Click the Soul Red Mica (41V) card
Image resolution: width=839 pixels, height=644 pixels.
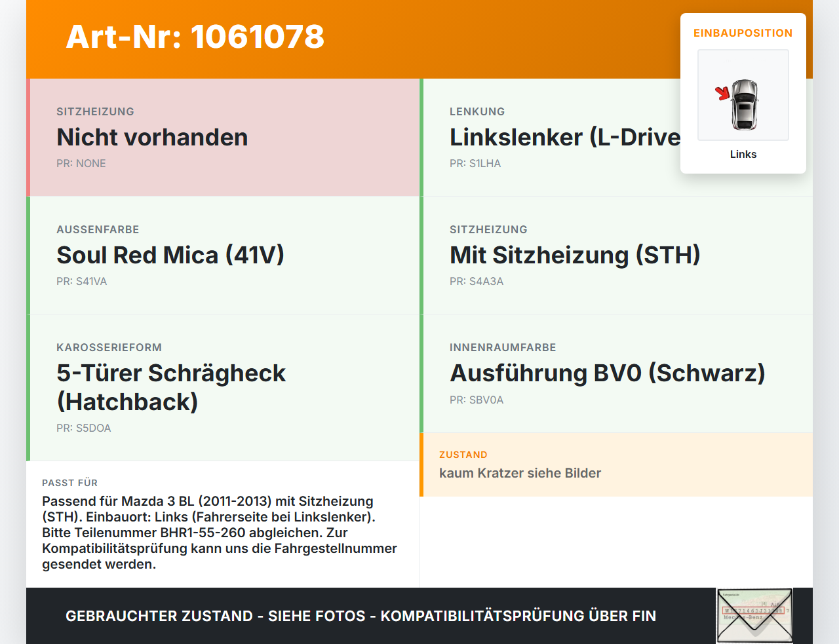coord(223,256)
